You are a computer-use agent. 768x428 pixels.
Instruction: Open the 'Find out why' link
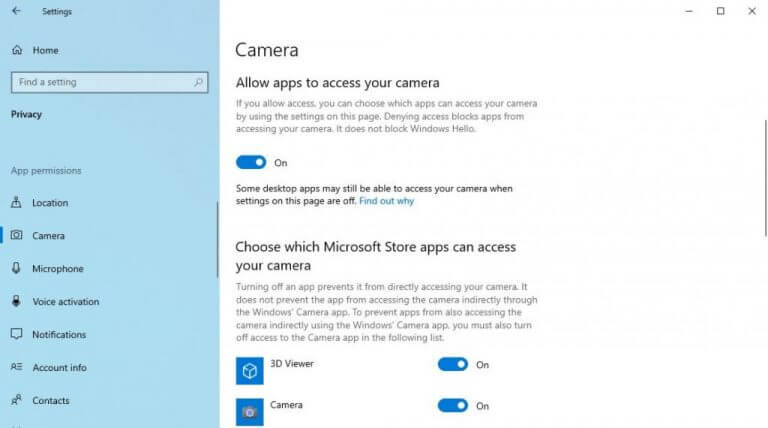point(386,201)
